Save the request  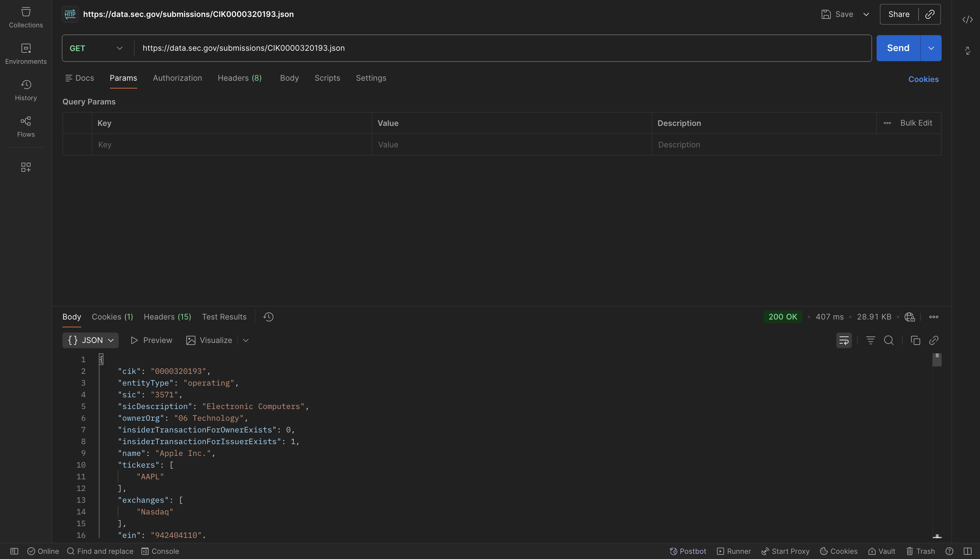837,15
